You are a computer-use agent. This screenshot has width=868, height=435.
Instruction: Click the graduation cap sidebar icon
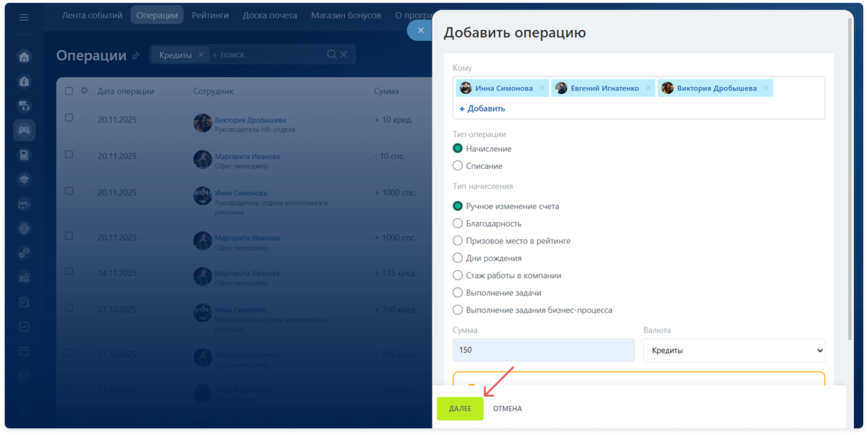24,180
